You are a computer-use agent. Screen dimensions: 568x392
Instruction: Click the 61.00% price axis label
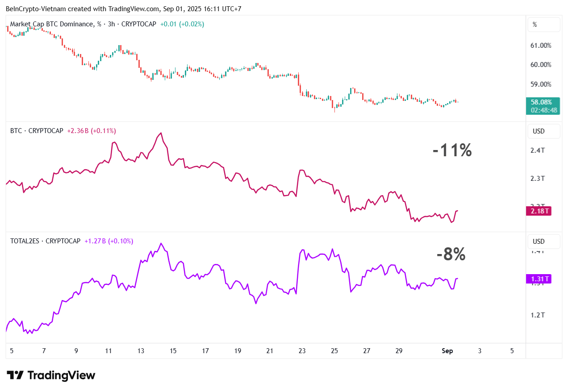coord(540,46)
